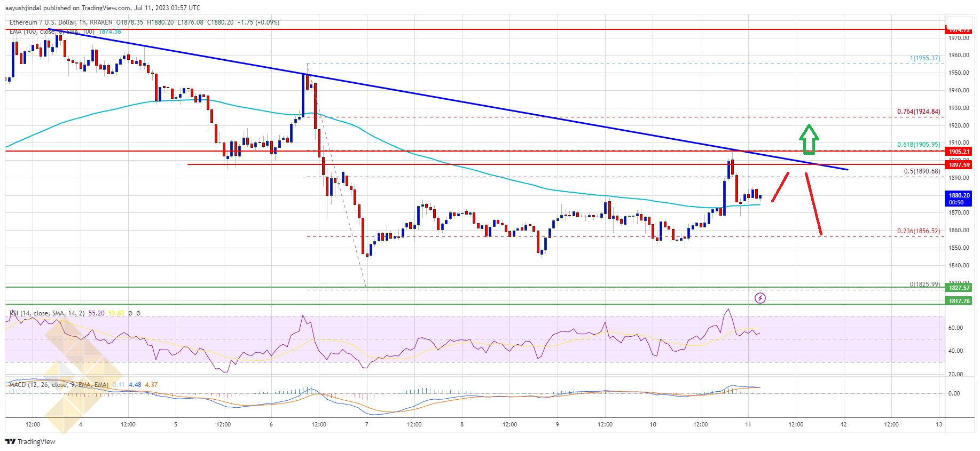The height and width of the screenshot is (451, 980).
Task: Click the green 1827.57 price axis tag
Action: (x=959, y=288)
